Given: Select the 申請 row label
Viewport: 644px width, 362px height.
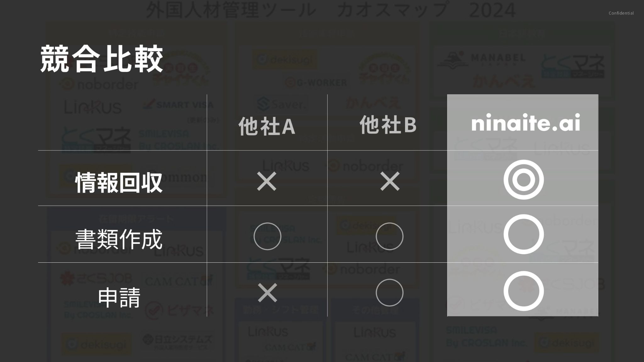Looking at the screenshot, I should (x=119, y=297).
